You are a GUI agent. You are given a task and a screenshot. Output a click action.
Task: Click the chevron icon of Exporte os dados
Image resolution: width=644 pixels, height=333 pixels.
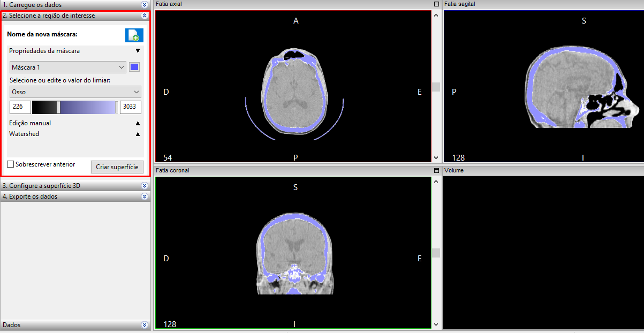click(x=145, y=196)
